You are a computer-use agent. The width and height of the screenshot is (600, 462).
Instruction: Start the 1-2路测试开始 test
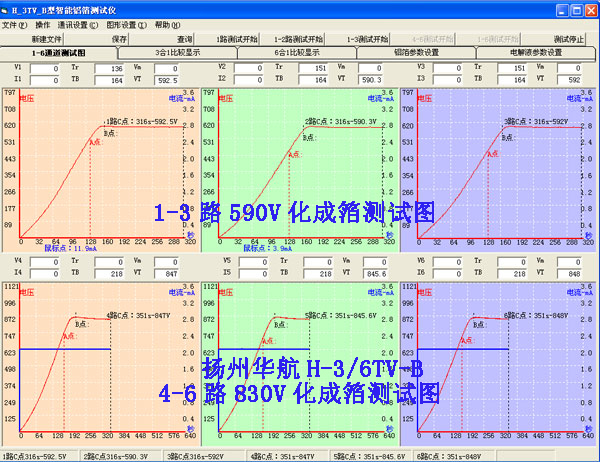click(x=292, y=39)
